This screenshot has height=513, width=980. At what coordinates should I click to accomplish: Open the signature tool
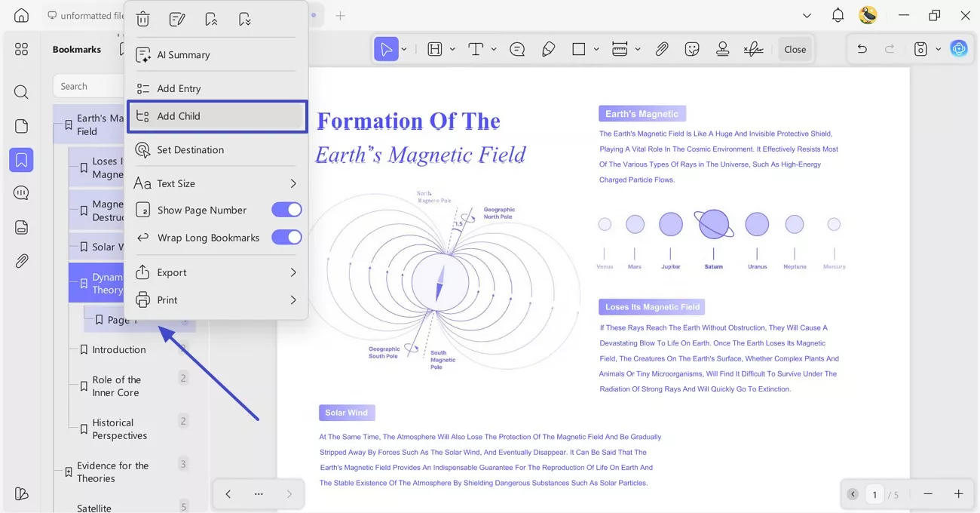coord(752,49)
